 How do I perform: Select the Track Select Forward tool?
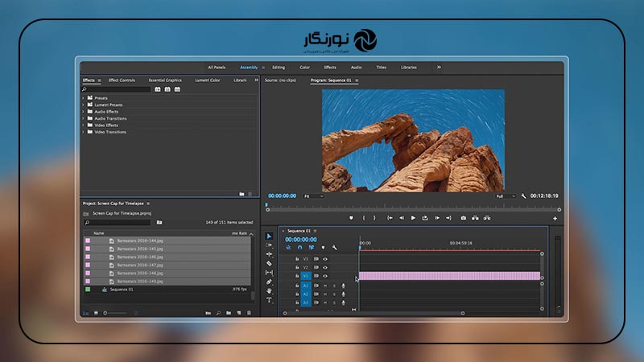[x=269, y=245]
